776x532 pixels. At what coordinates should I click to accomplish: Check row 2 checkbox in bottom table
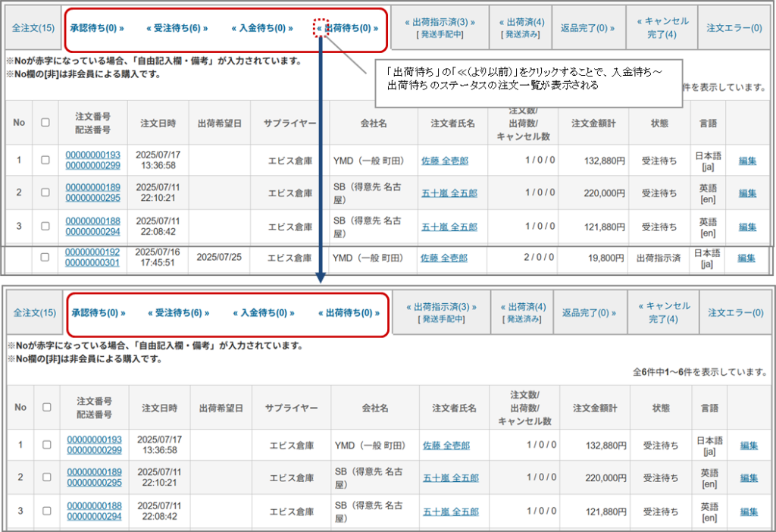(x=47, y=477)
